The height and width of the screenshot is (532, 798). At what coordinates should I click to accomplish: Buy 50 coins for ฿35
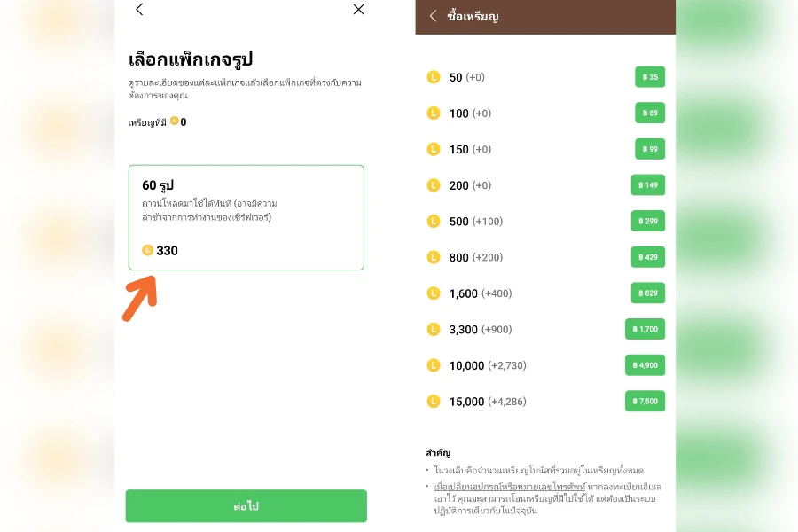[649, 77]
